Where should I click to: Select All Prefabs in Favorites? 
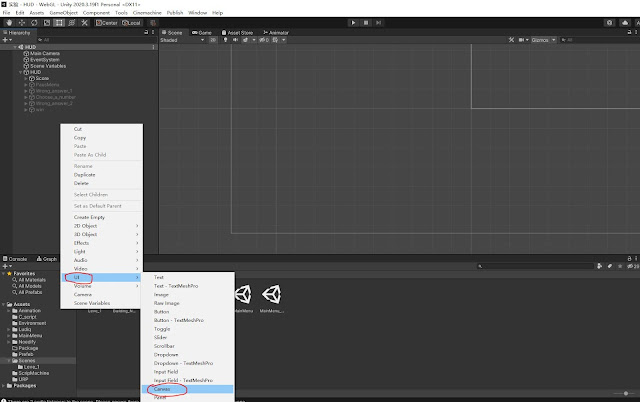(27, 292)
